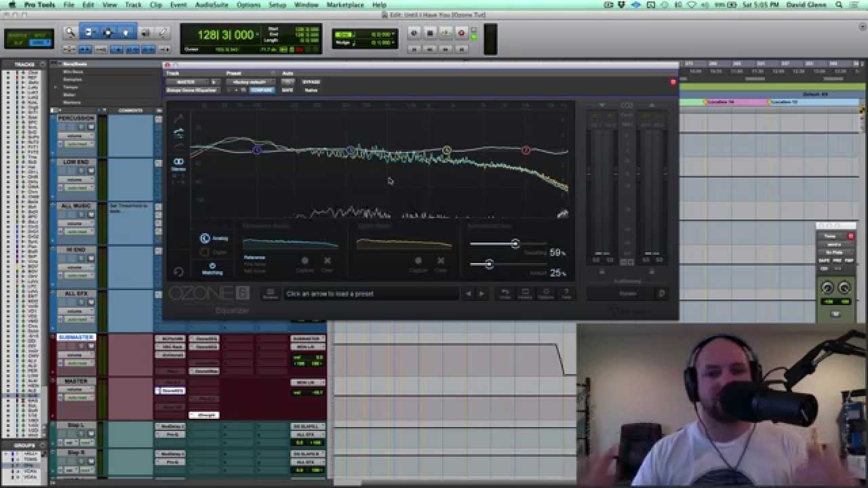This screenshot has width=868, height=488.
Task: Click the red EQ node 7
Action: [x=526, y=150]
